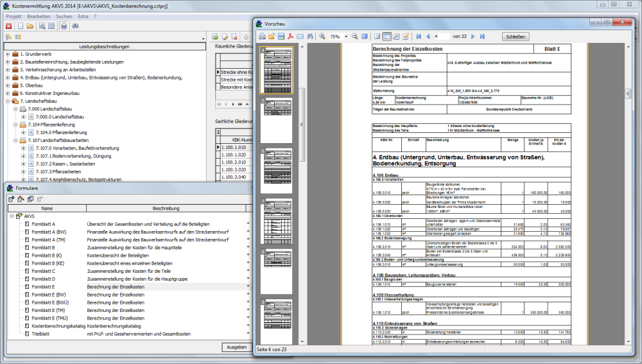Screen dimensions: 642x364
Task: Click the page number input field showing 4
Action: (x=442, y=37)
